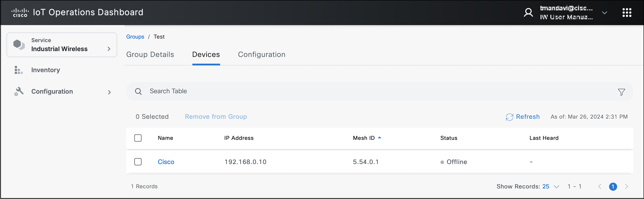Click Mesh ID value 5.54.0.1
Viewport: 644px width, 199px height.
366,162
